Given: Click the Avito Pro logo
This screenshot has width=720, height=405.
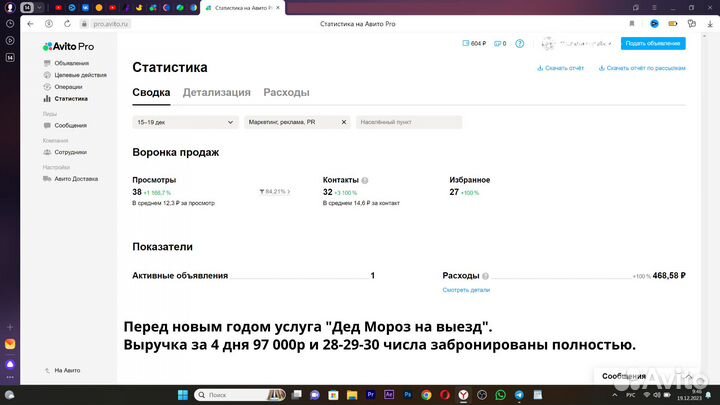Looking at the screenshot, I should [68, 46].
